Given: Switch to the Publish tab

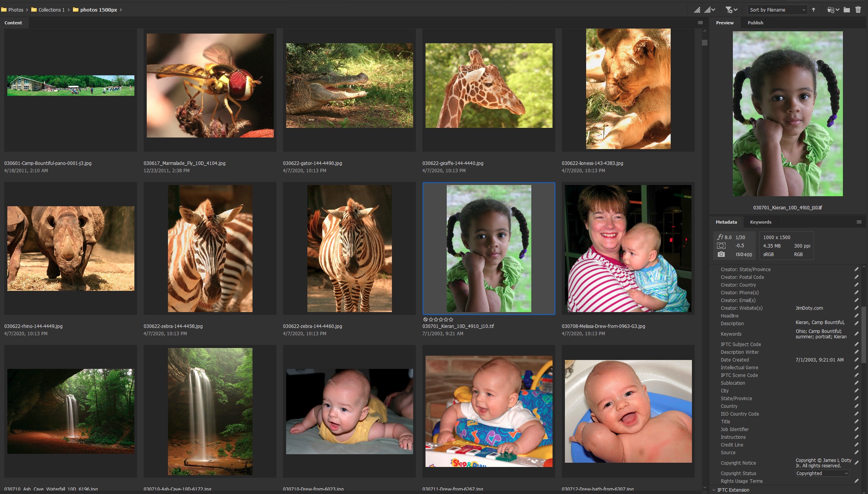Looking at the screenshot, I should [755, 23].
